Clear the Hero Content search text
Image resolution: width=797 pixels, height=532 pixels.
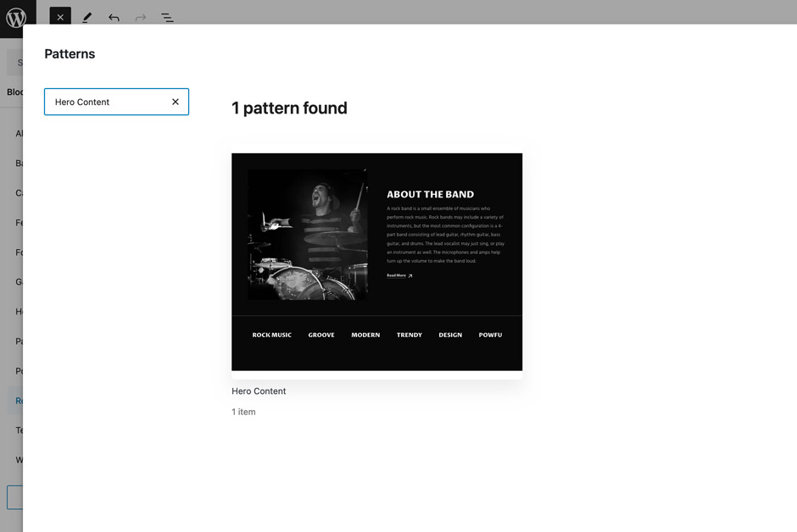coord(176,102)
